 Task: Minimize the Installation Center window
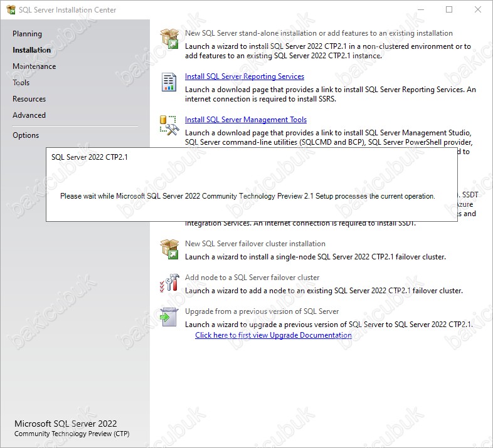tap(421, 10)
